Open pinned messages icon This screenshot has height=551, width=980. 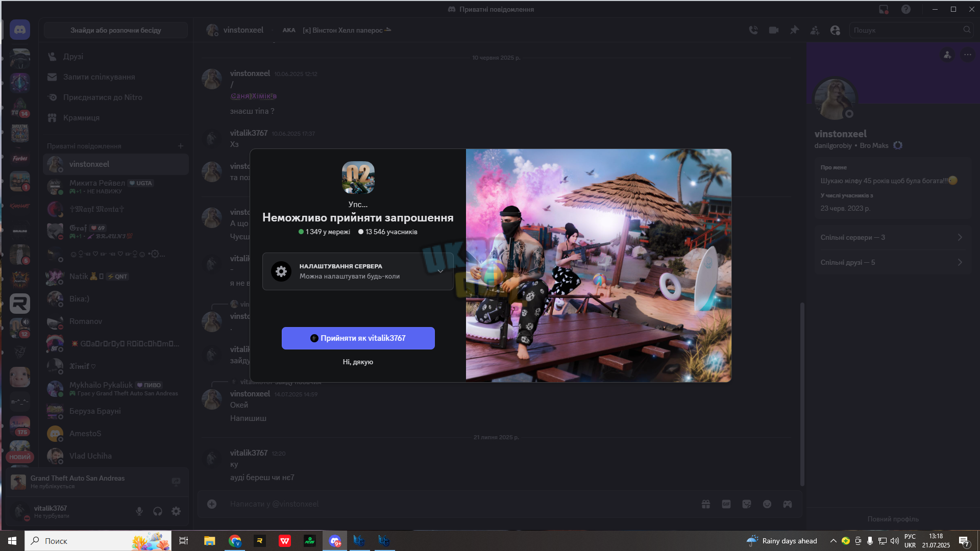(x=794, y=30)
